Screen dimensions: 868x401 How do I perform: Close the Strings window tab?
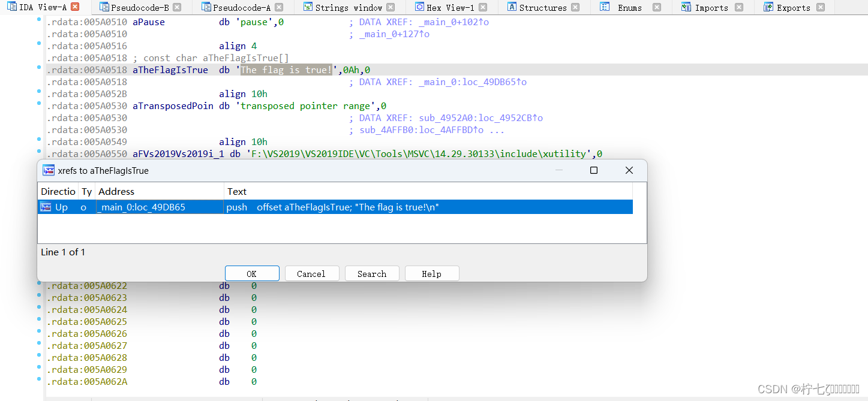(x=391, y=7)
